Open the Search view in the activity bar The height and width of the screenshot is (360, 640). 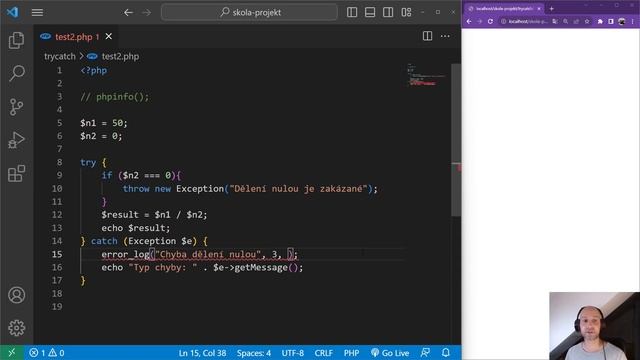coord(16,73)
